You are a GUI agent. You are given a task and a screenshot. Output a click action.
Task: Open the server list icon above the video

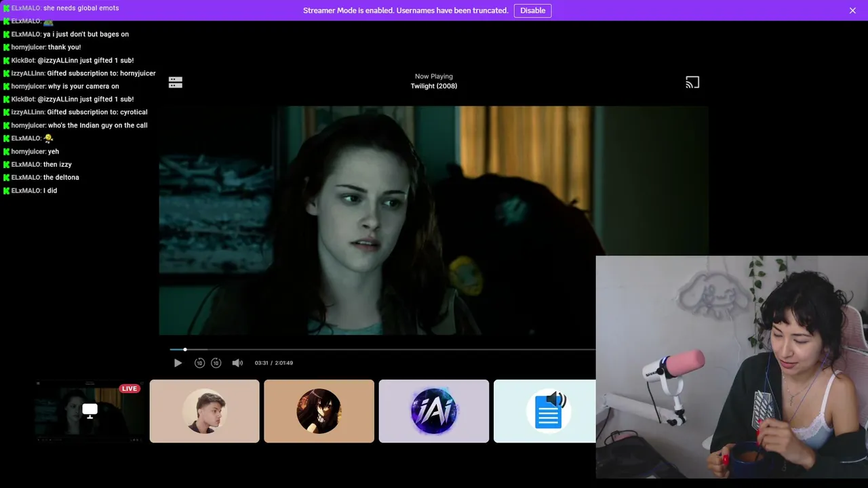176,82
